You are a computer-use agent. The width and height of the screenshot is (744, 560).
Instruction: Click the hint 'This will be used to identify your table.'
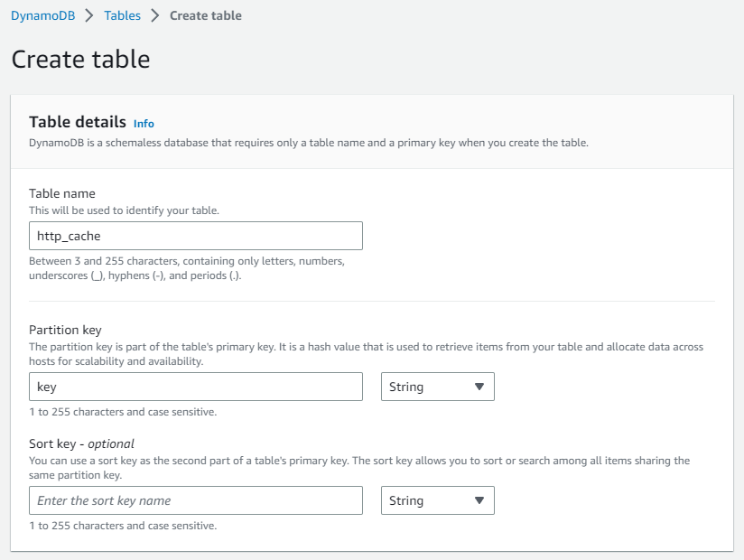pyautogui.click(x=124, y=210)
